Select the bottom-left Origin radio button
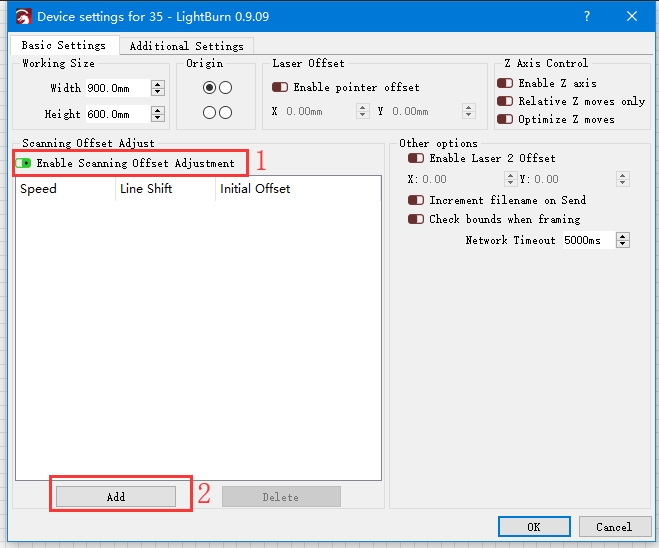Image resolution: width=659 pixels, height=548 pixels. tap(209, 113)
